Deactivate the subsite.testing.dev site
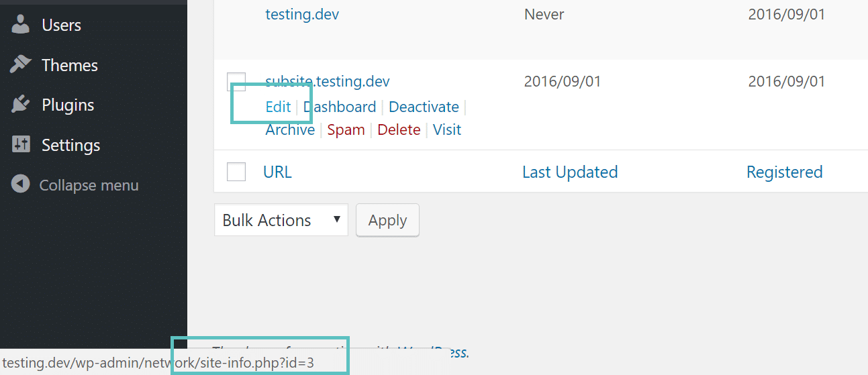This screenshot has width=868, height=375. 424,107
